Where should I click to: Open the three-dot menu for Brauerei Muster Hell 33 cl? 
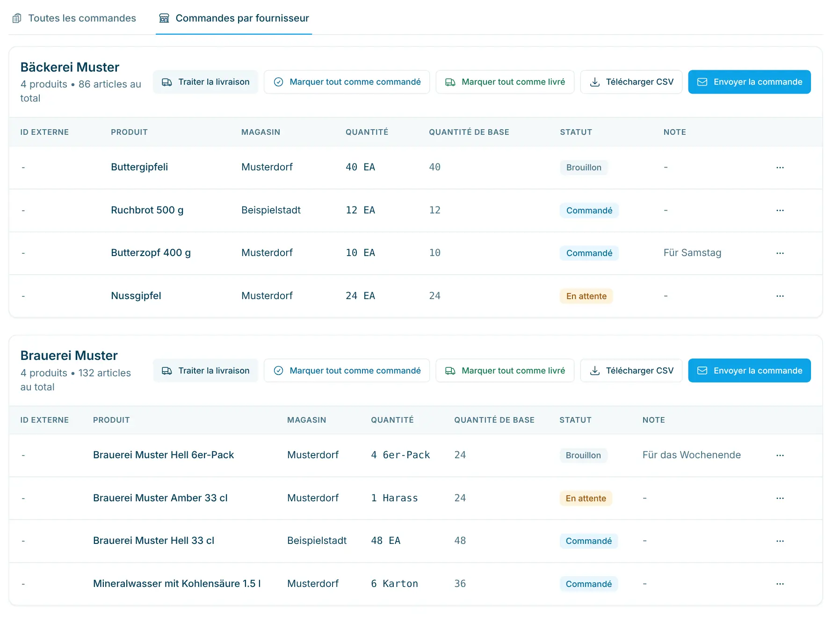780,541
